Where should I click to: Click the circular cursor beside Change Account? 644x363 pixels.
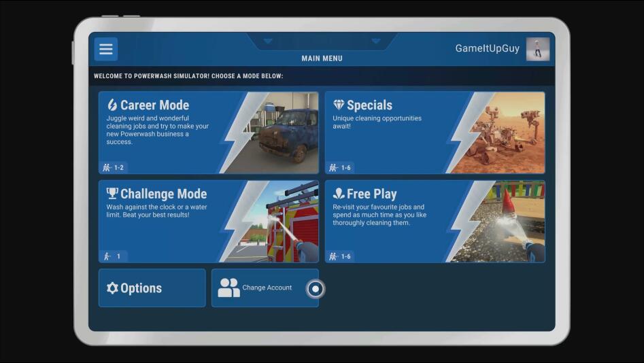(x=315, y=289)
